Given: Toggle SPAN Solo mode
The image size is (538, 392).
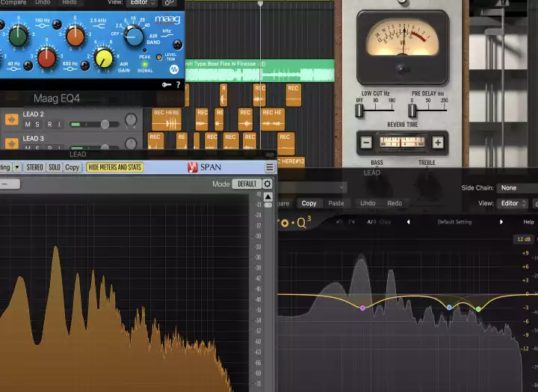Looking at the screenshot, I should [x=54, y=167].
